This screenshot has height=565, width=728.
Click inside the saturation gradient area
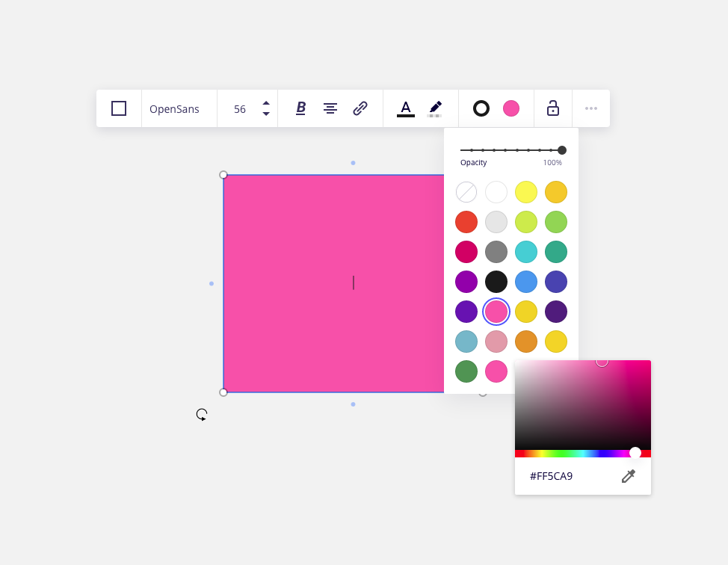click(x=583, y=405)
